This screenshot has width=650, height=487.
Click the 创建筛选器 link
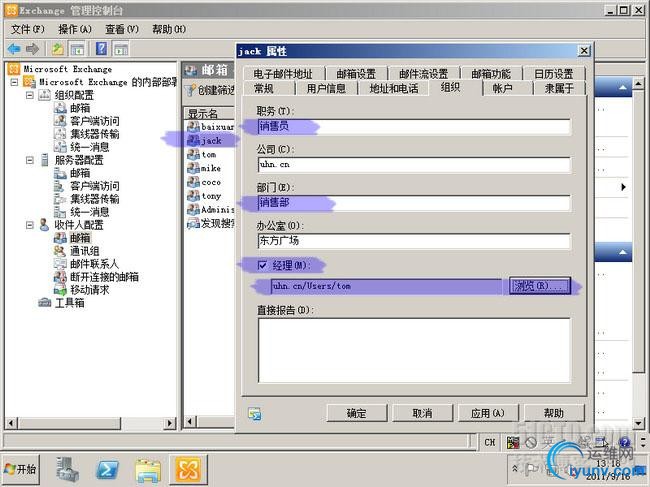click(x=211, y=90)
